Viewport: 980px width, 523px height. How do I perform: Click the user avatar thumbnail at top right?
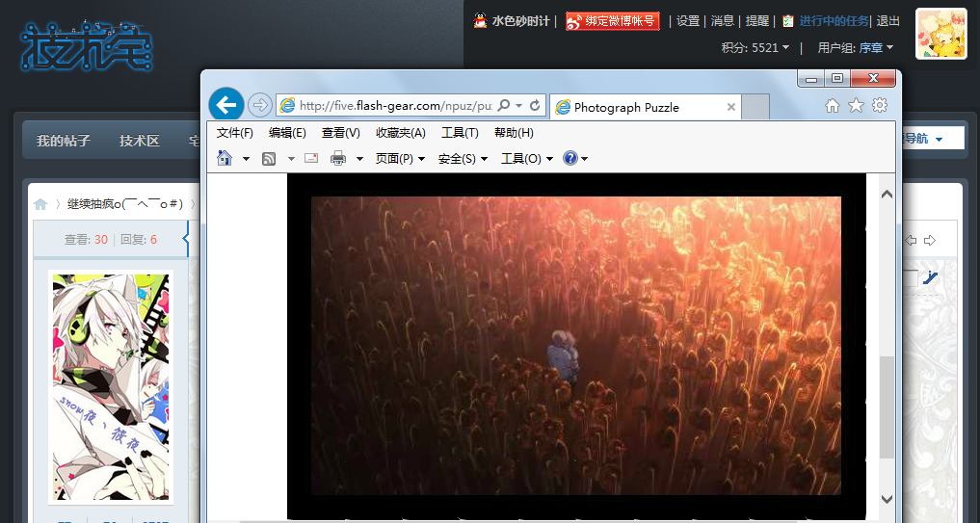[x=940, y=34]
